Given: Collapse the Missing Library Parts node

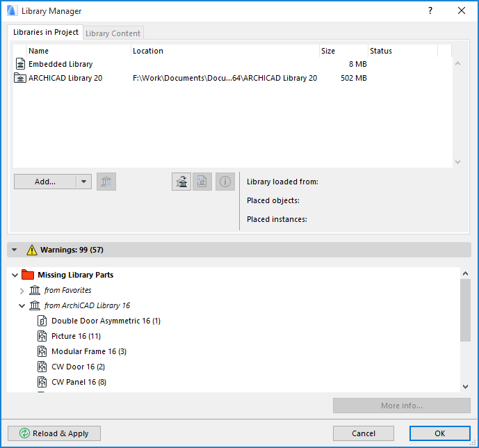Looking at the screenshot, I should [x=15, y=275].
